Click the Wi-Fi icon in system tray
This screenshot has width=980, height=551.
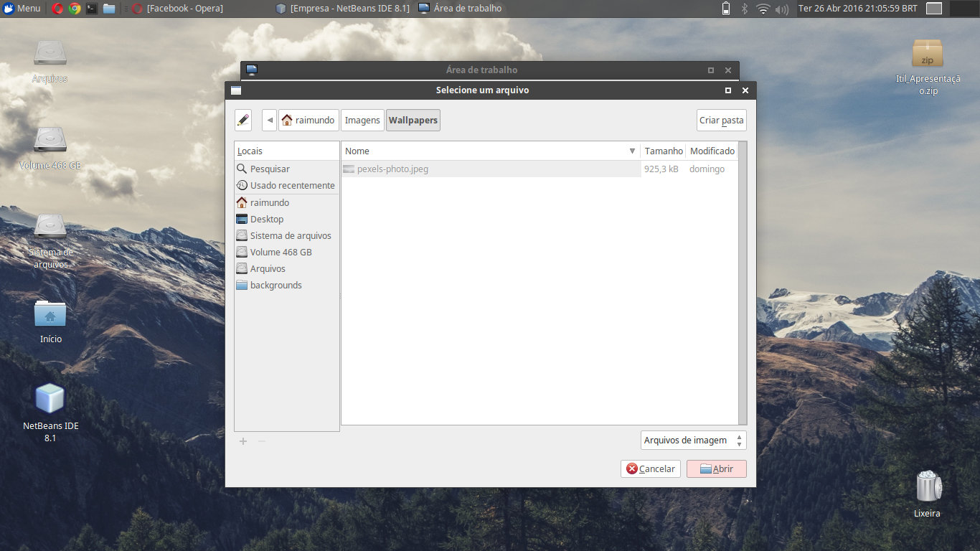(763, 9)
